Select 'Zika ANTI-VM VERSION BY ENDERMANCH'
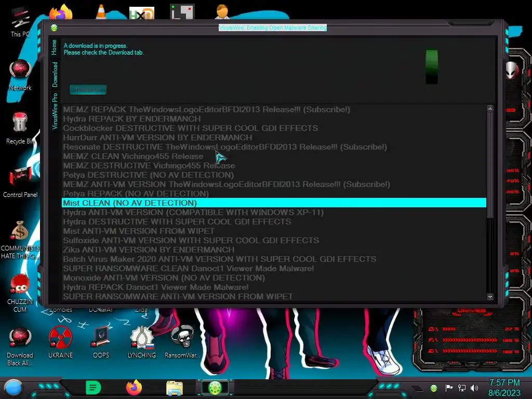The width and height of the screenshot is (532, 399). point(274,250)
